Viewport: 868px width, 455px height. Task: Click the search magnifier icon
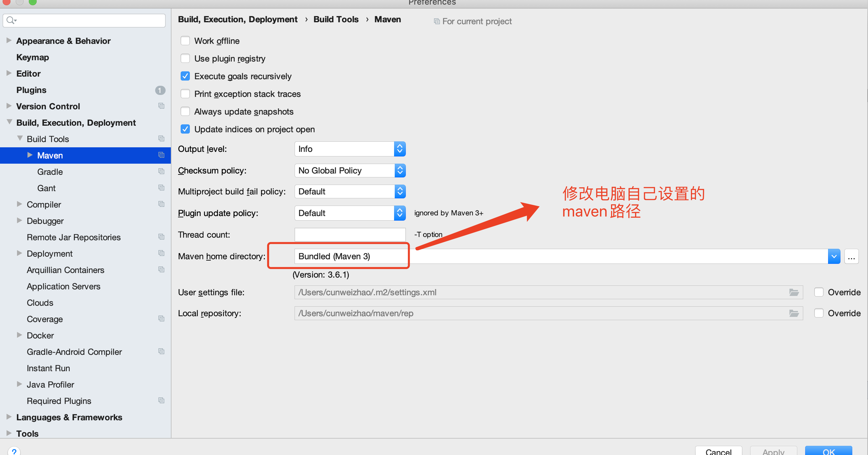[x=11, y=20]
